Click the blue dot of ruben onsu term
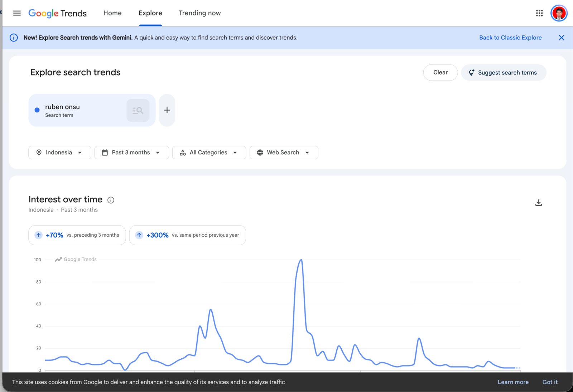 click(37, 110)
